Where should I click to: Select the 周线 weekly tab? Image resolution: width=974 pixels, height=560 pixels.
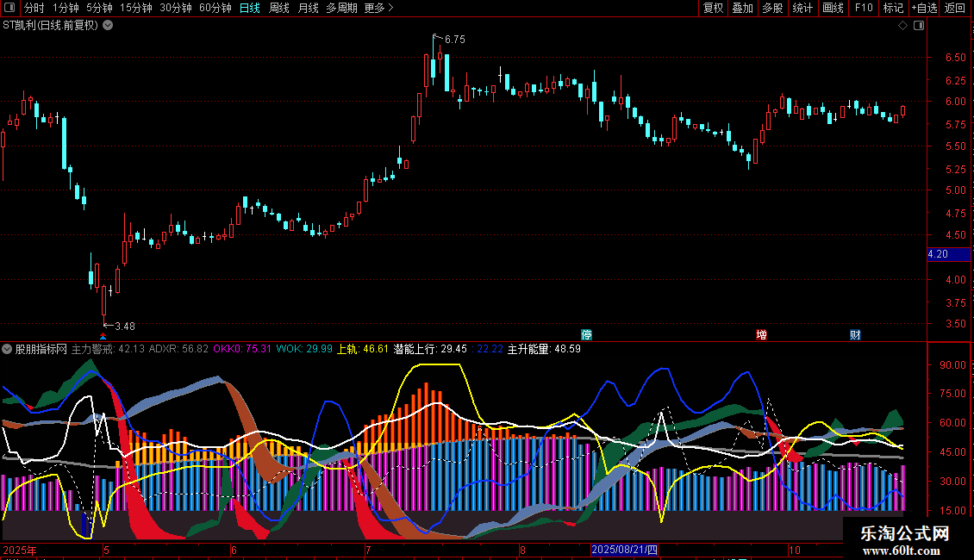pyautogui.click(x=279, y=8)
